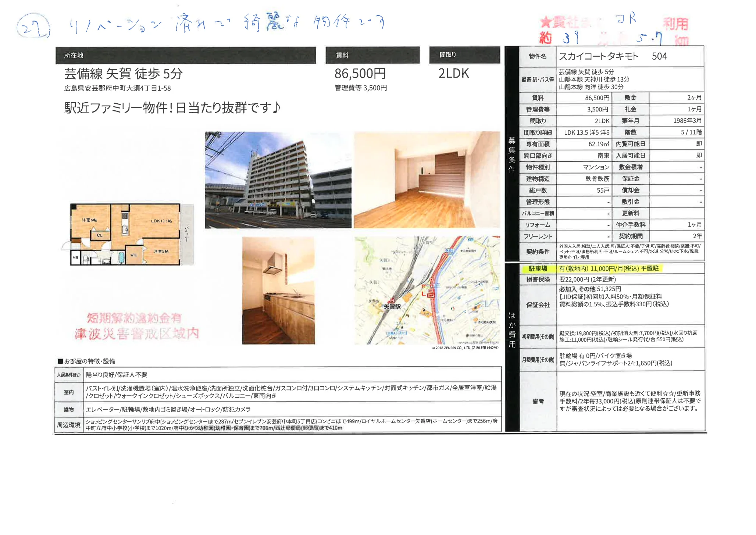The width and height of the screenshot is (756, 535).
Task: Click the building exterior photo
Action: coord(278,180)
